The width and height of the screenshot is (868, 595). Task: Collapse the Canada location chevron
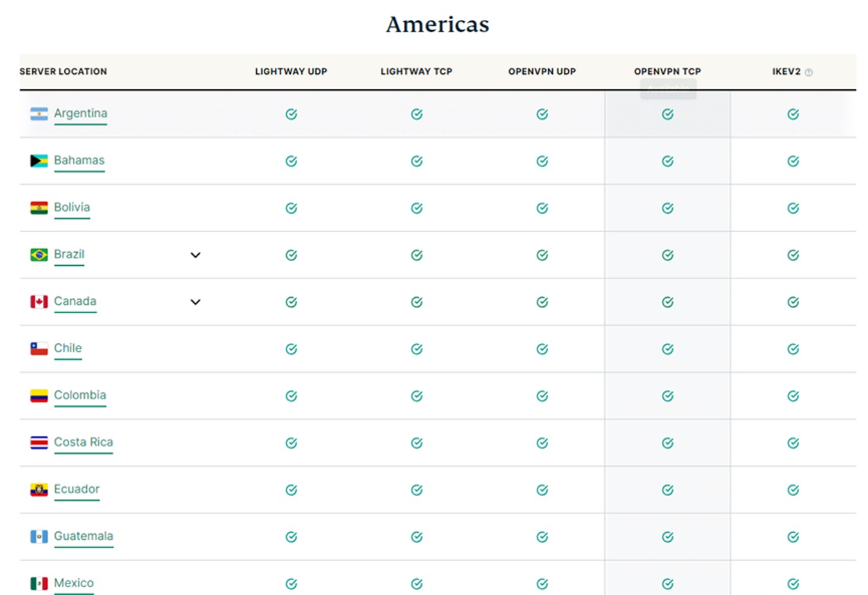point(195,302)
